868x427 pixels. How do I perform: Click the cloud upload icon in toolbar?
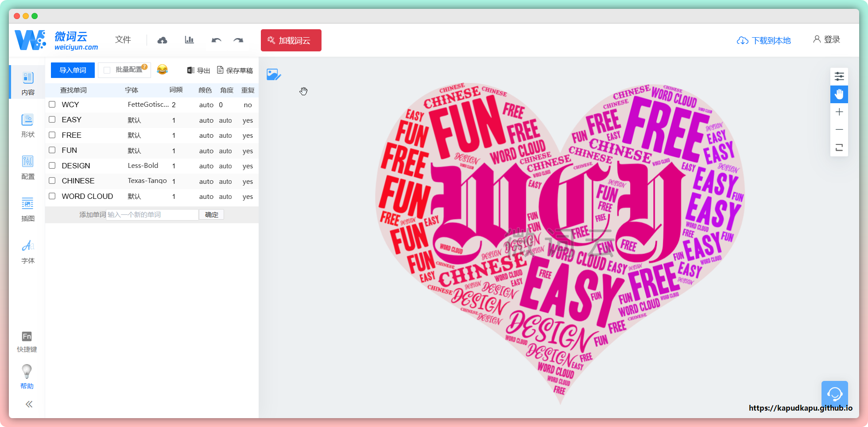coord(162,40)
